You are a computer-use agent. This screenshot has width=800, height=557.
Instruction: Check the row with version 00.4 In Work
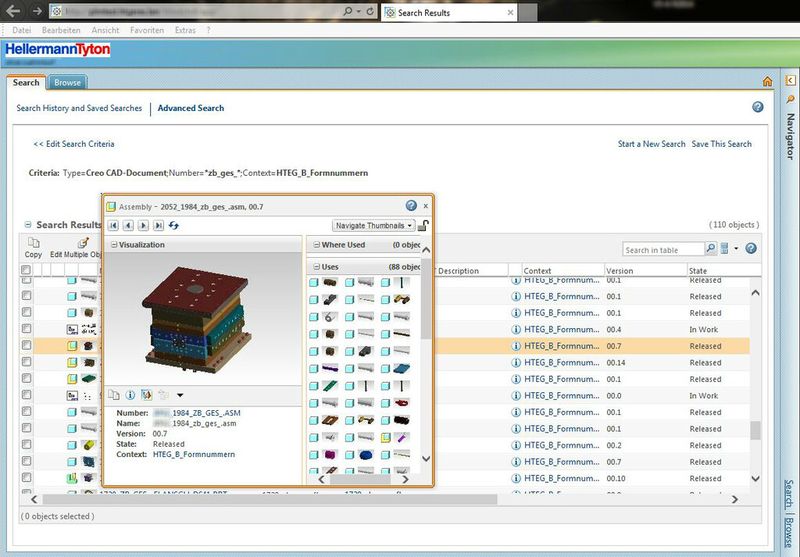point(27,328)
